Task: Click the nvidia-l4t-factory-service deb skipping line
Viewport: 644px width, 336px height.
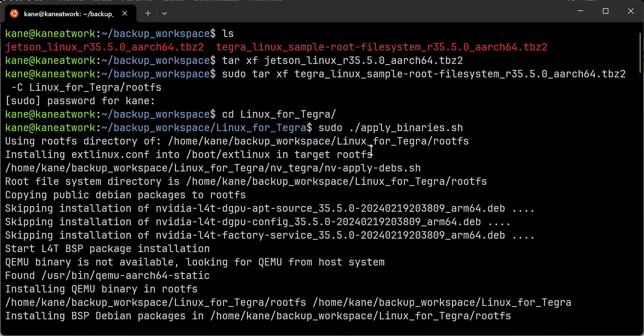Action: pos(270,235)
